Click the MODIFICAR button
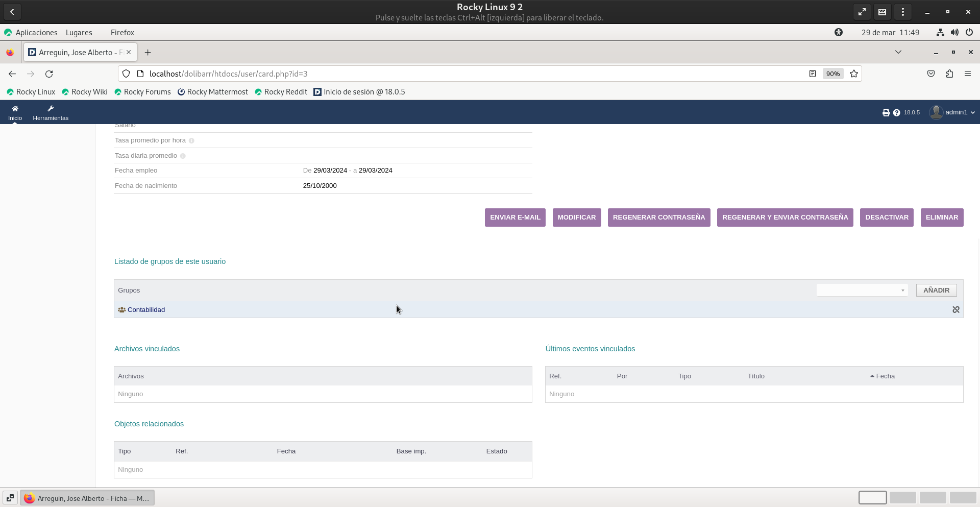 coord(576,218)
